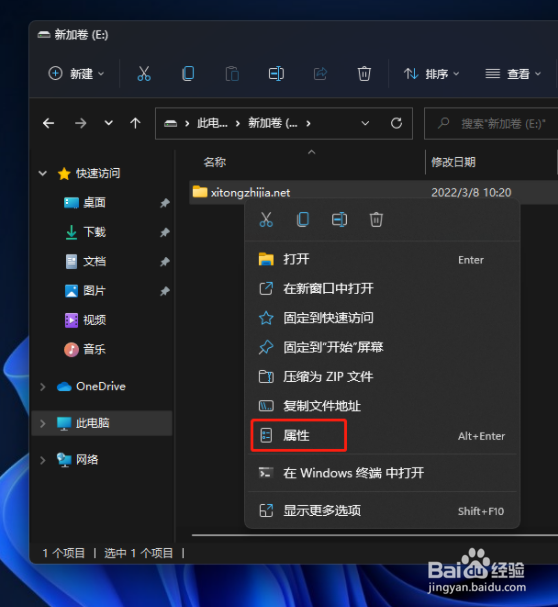This screenshot has width=558, height=607.
Task: Choose 属性 in the context menu
Action: pos(382,436)
